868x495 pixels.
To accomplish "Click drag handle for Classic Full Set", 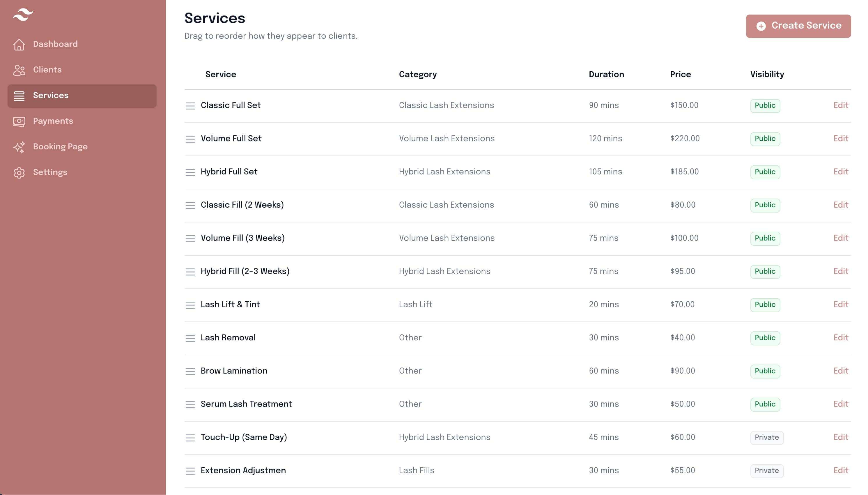I will pos(190,106).
